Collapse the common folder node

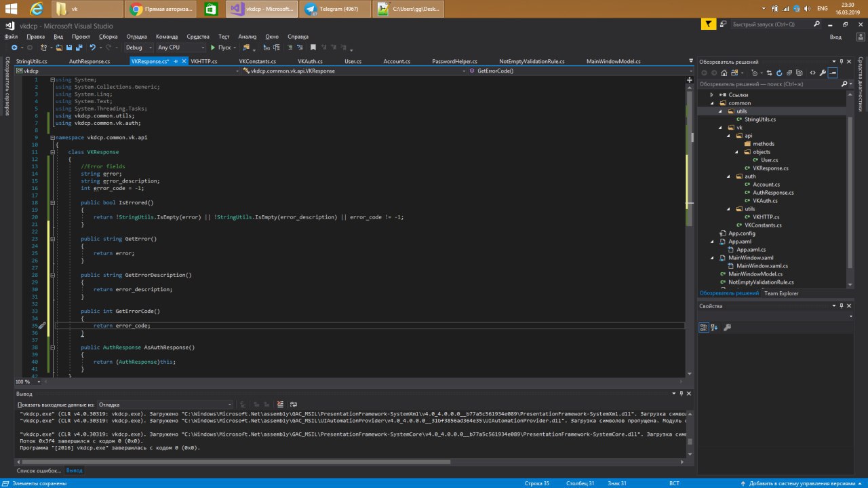tap(712, 103)
